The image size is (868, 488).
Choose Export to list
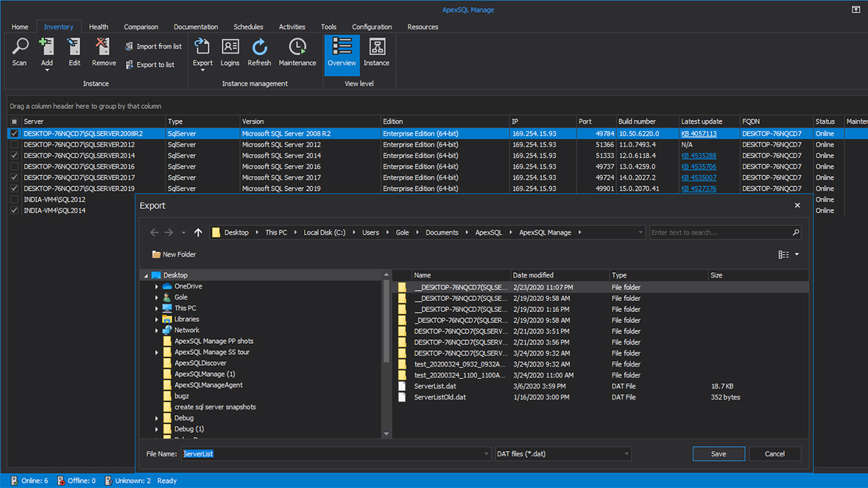(x=149, y=65)
